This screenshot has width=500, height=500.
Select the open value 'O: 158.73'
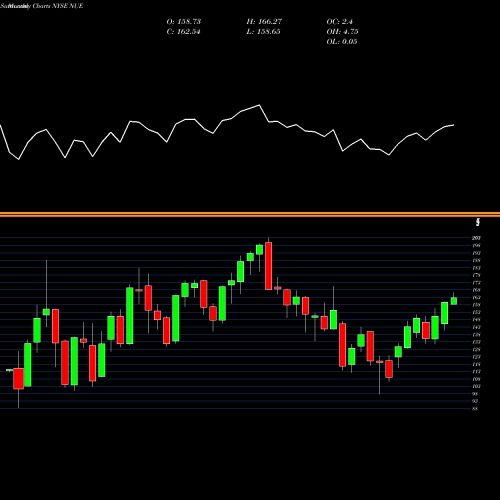pos(184,22)
